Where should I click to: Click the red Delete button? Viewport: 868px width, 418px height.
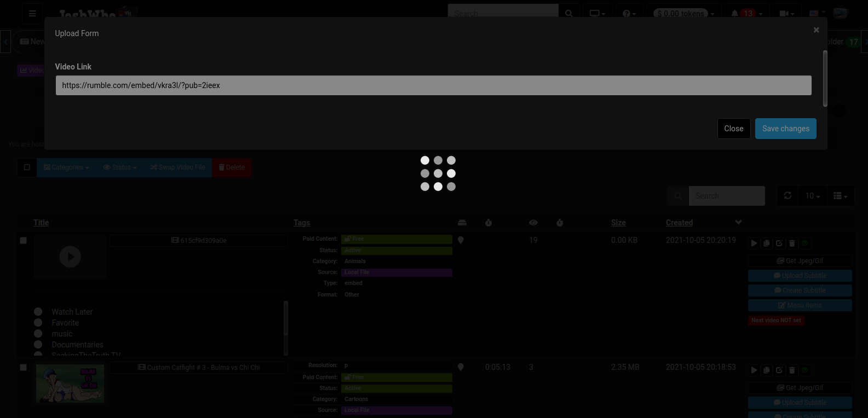(x=232, y=167)
